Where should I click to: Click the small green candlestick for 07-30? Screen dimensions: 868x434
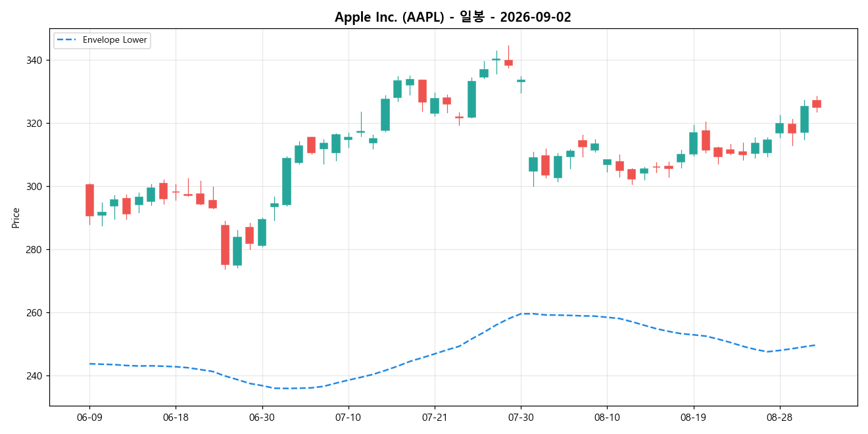521,81
